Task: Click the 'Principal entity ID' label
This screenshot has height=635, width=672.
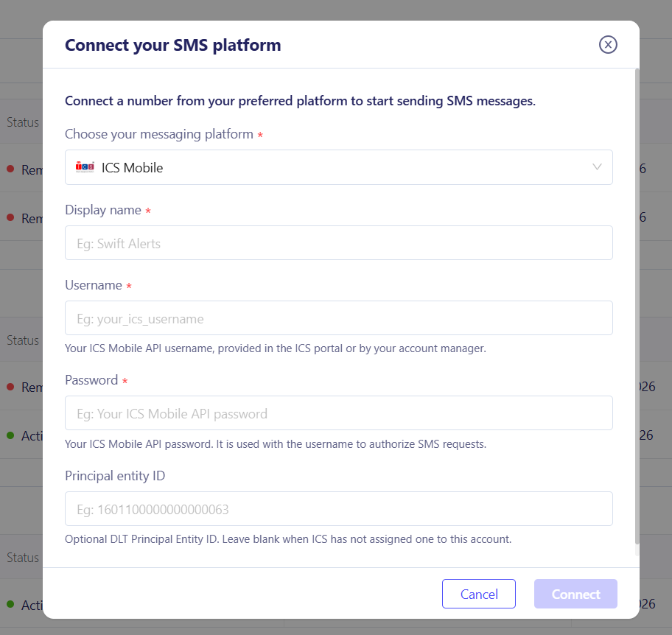Action: 115,476
